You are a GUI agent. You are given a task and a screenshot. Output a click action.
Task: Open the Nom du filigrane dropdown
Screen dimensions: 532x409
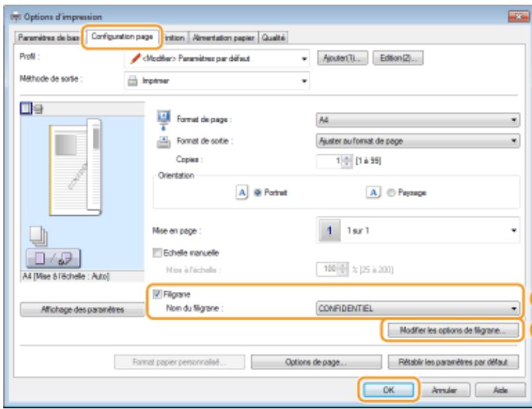[x=417, y=308]
